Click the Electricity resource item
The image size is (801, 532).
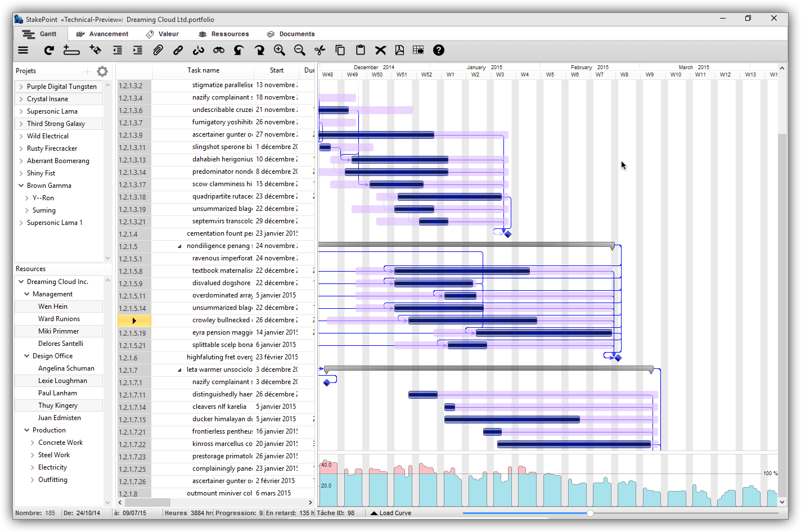click(52, 467)
